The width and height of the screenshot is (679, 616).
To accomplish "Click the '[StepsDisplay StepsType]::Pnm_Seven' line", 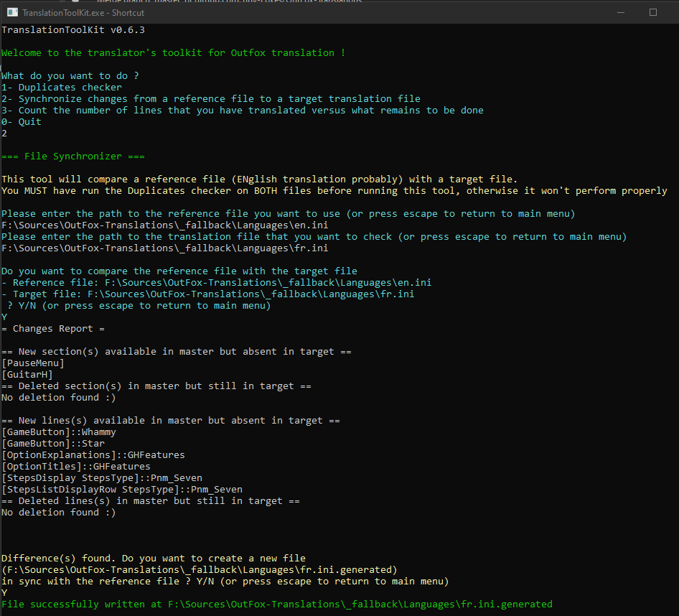I will 102,477.
